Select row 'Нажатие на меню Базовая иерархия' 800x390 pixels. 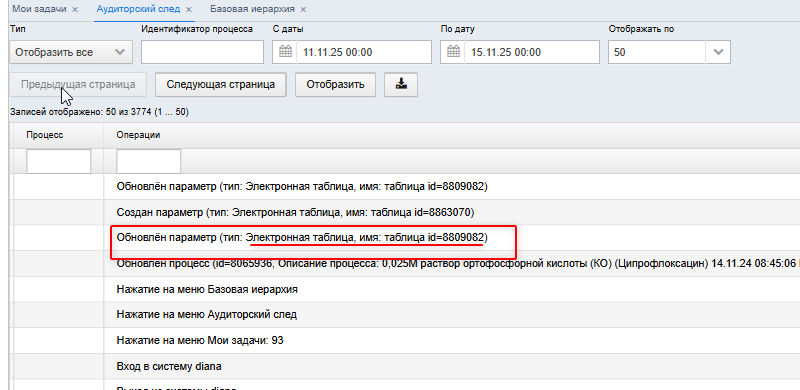tap(406, 289)
